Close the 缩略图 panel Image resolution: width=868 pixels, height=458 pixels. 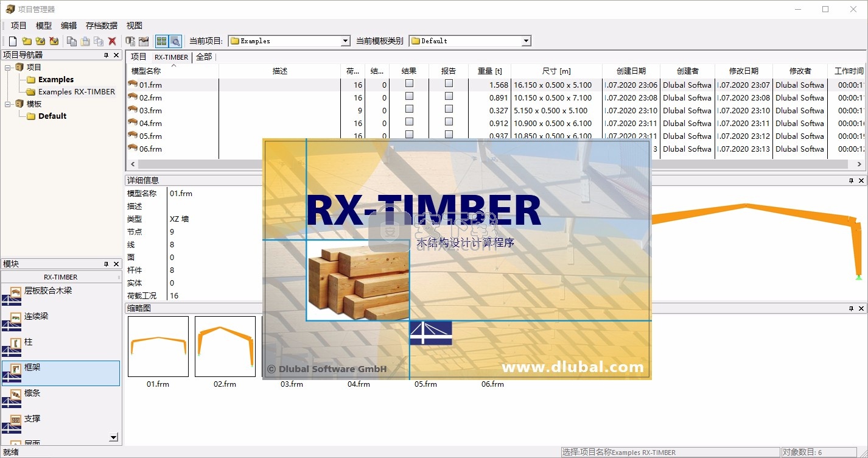tap(861, 309)
